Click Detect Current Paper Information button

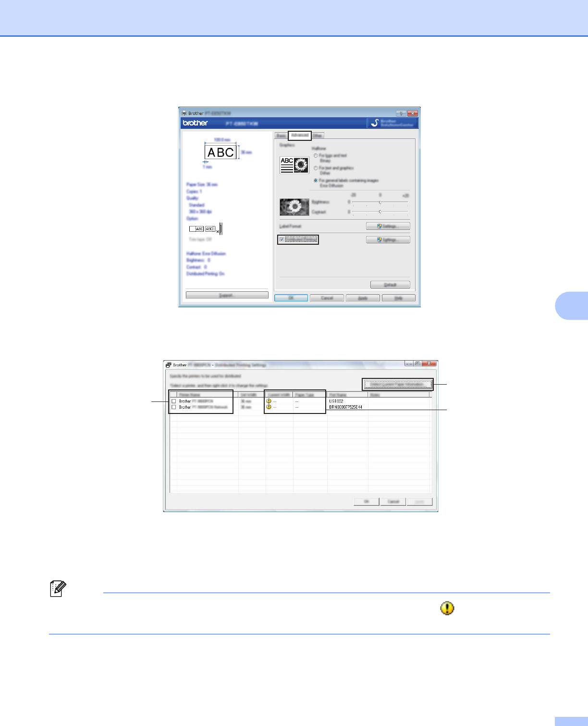tap(397, 384)
